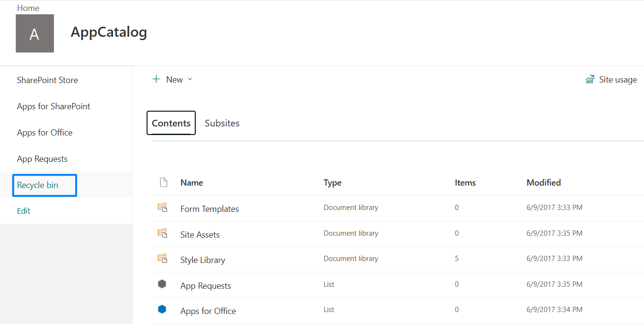The width and height of the screenshot is (644, 324).
Task: Click the Site usage chart icon
Action: [x=590, y=80]
